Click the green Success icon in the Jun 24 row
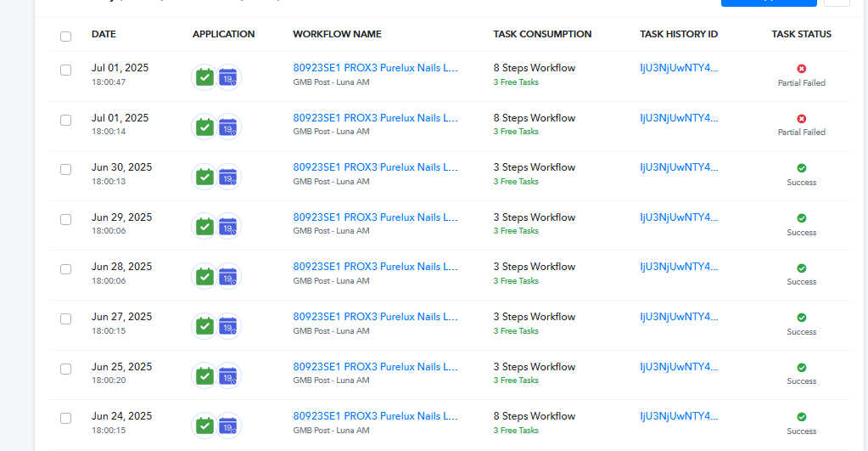868x451 pixels. click(x=802, y=417)
